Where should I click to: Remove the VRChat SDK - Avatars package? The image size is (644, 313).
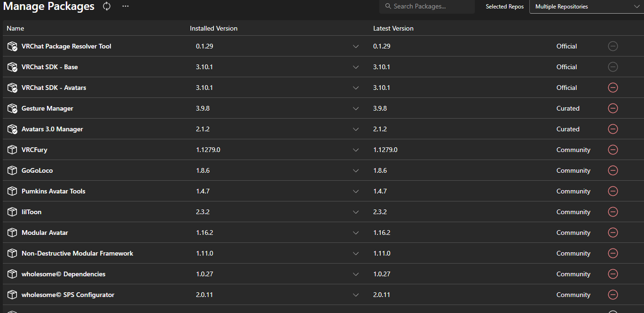click(613, 88)
